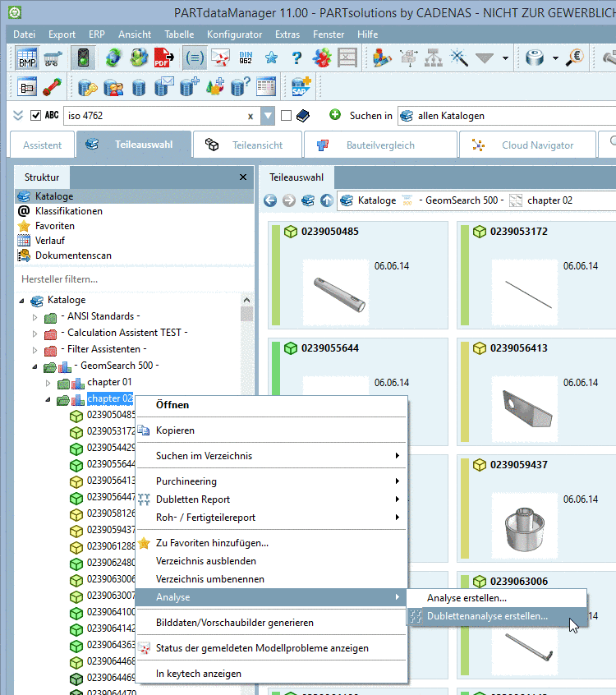Expand the chapter 01 tree node
The image size is (616, 695).
(x=48, y=383)
